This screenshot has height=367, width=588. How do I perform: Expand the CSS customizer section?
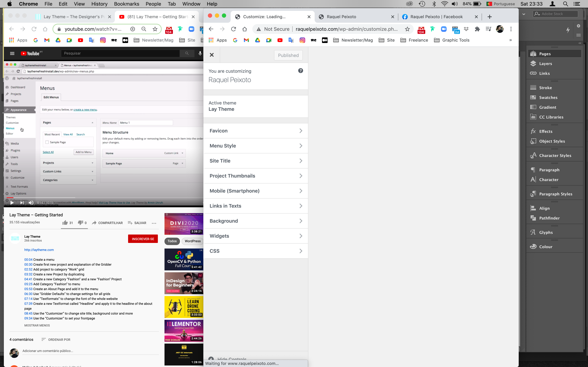click(256, 251)
